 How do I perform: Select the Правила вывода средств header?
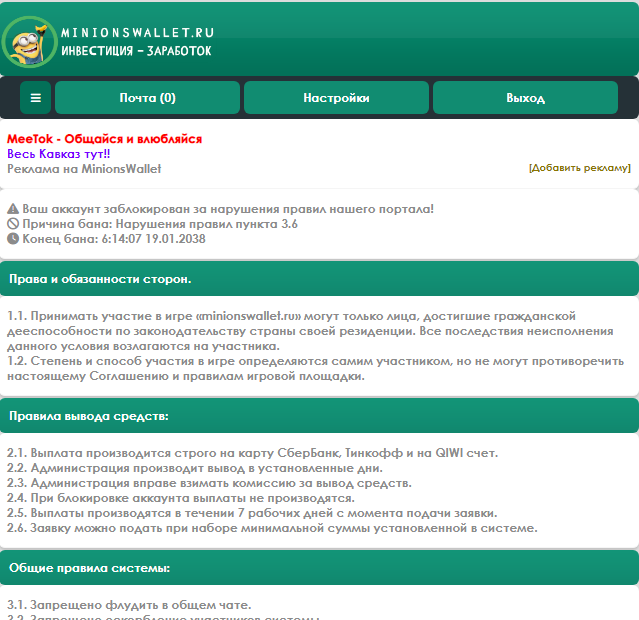[89, 415]
